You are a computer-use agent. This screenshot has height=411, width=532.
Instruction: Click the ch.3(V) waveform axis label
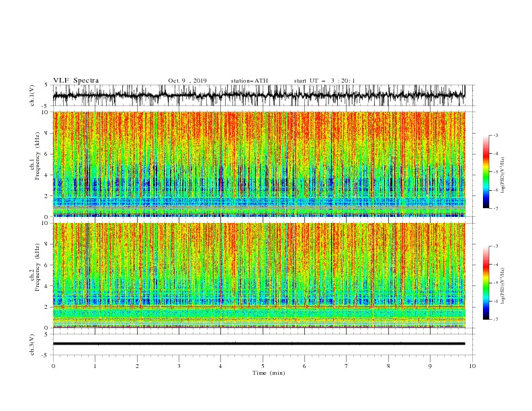(32, 345)
